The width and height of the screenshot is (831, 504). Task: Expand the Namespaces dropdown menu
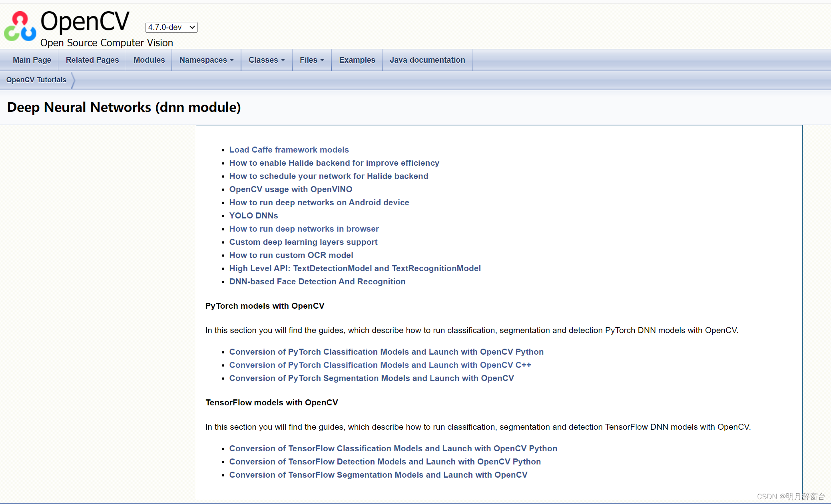pos(206,60)
